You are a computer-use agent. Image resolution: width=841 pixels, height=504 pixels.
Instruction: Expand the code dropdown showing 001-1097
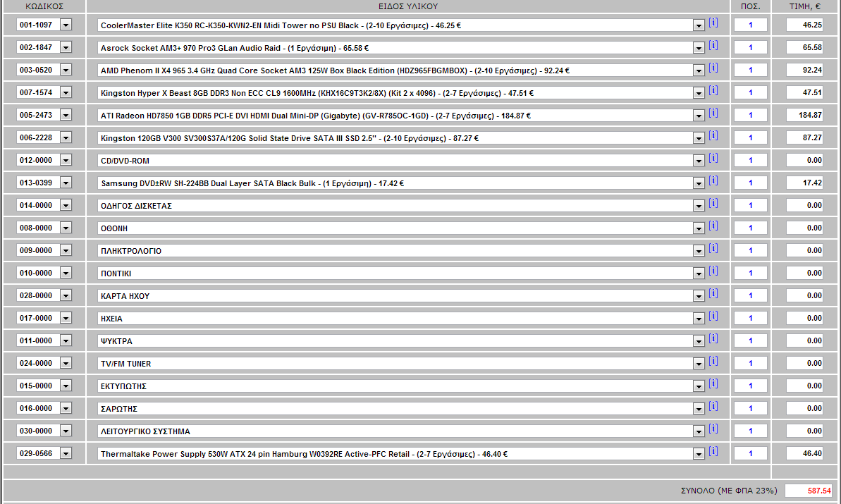[66, 25]
